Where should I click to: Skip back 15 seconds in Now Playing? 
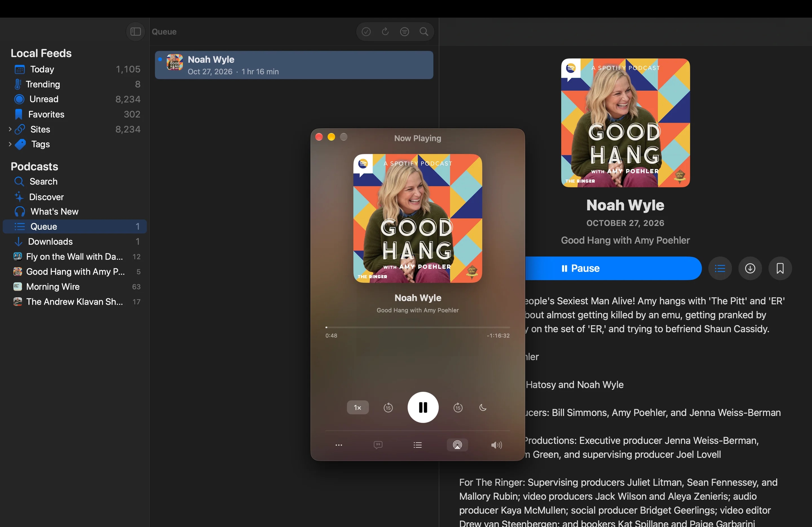388,407
